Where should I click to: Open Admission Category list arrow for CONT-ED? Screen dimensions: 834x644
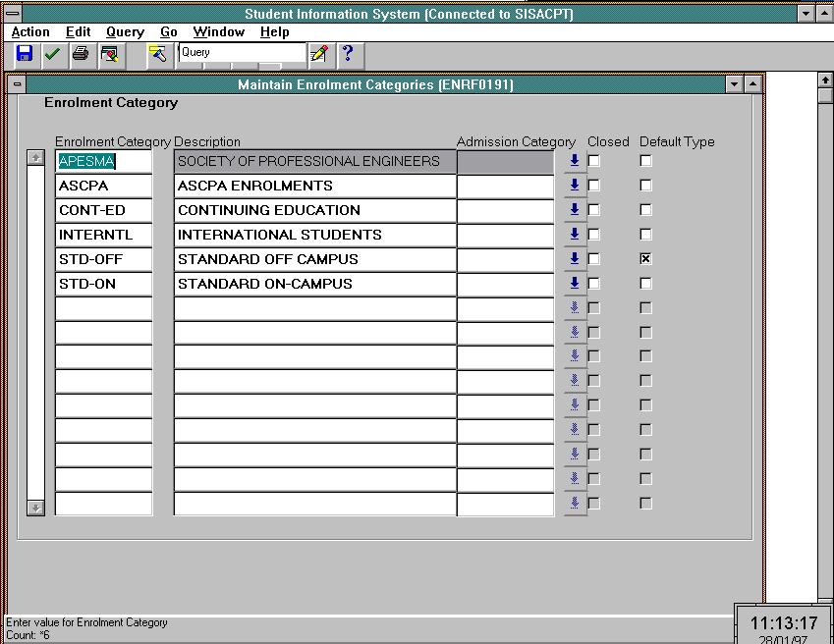(575, 210)
